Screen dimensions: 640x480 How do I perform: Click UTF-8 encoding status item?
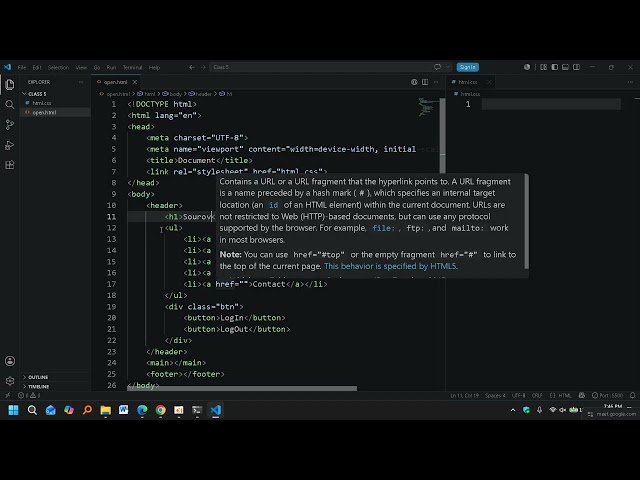tap(519, 395)
